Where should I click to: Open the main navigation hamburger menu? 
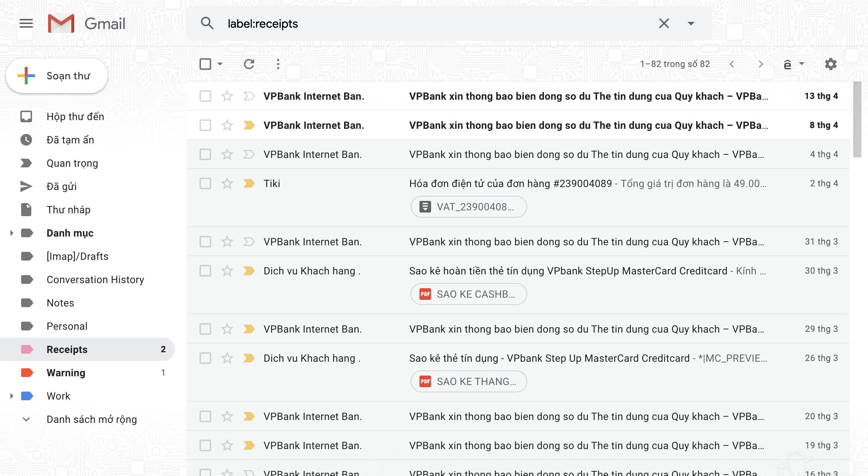[x=26, y=23]
